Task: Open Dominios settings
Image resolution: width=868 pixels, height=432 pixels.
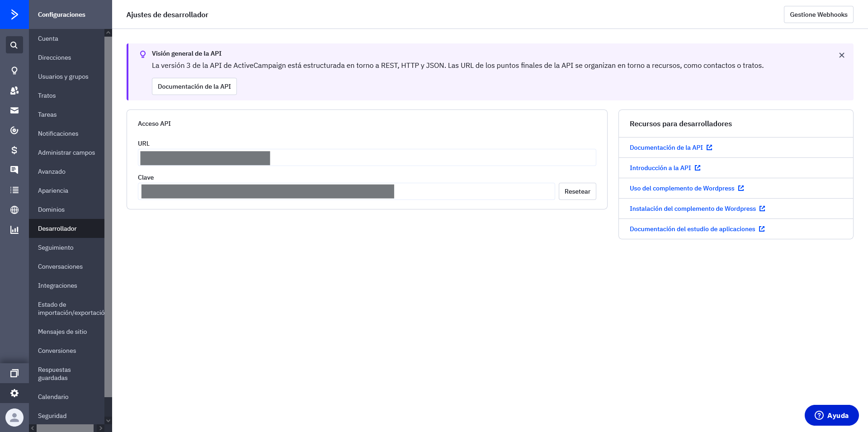Action: tap(66, 209)
